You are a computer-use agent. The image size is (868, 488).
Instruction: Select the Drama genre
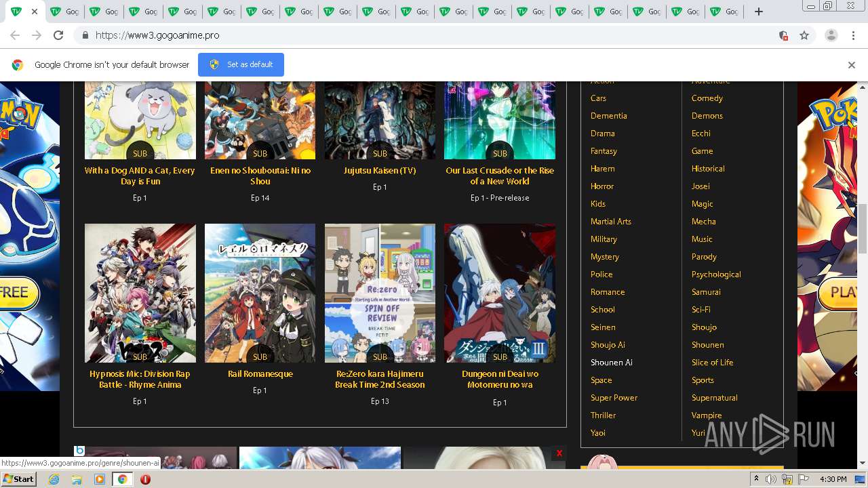[x=602, y=134]
